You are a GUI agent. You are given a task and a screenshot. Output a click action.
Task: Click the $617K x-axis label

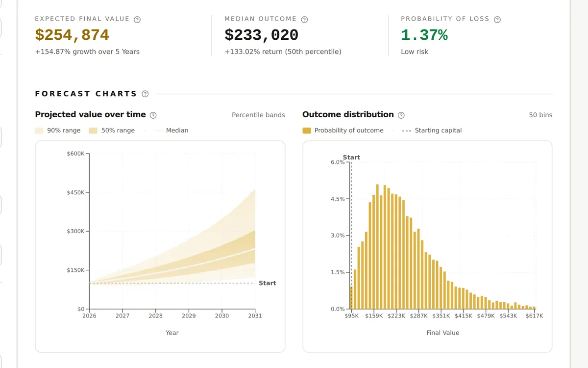534,315
